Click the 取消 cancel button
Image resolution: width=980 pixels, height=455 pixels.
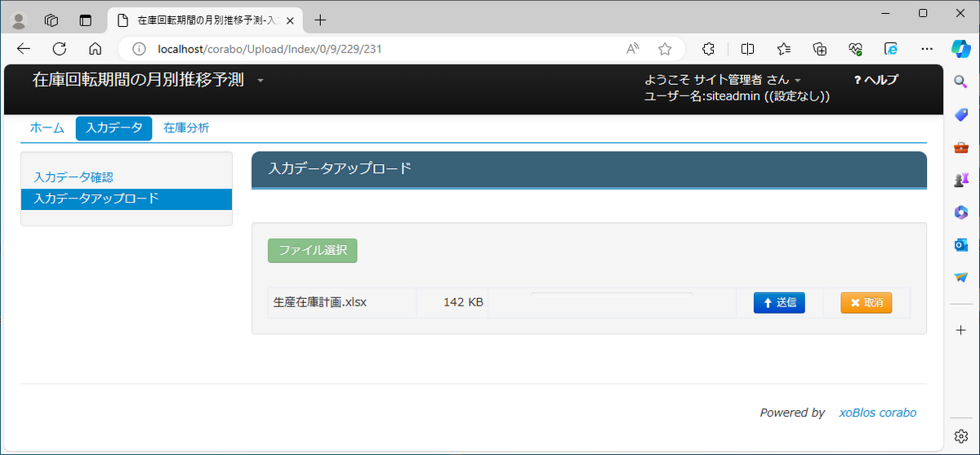(x=866, y=302)
